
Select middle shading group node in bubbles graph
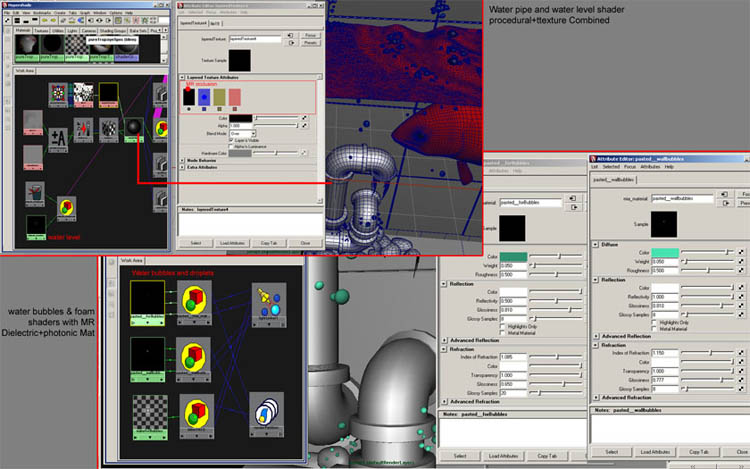193,360
